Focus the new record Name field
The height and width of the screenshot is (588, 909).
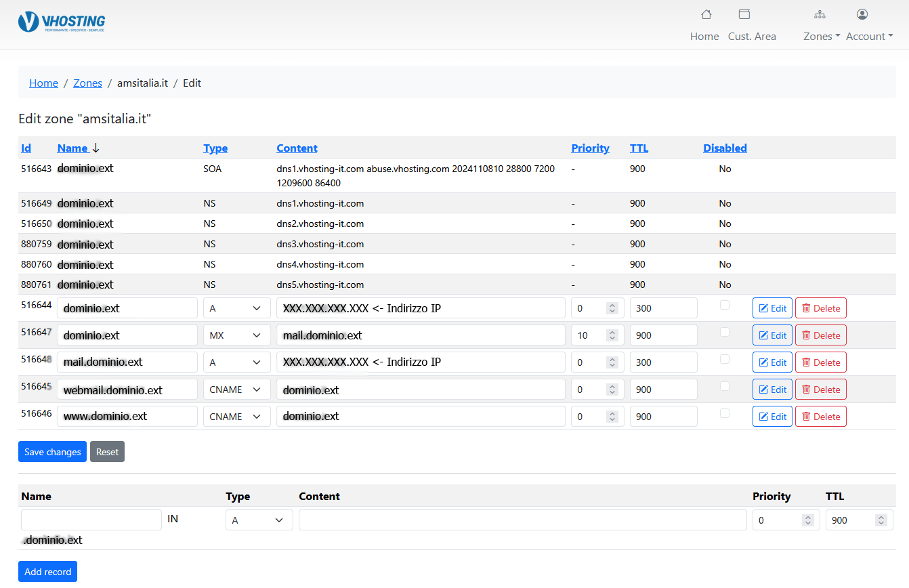pyautogui.click(x=91, y=520)
